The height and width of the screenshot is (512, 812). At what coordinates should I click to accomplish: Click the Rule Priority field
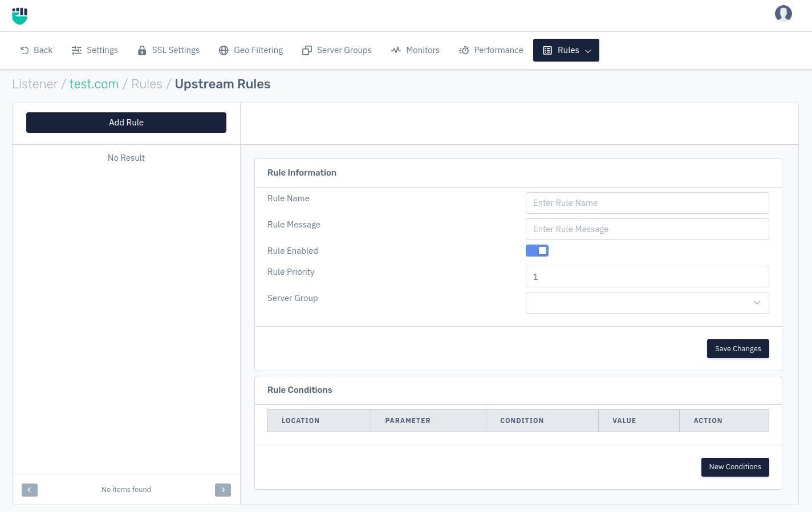point(647,277)
